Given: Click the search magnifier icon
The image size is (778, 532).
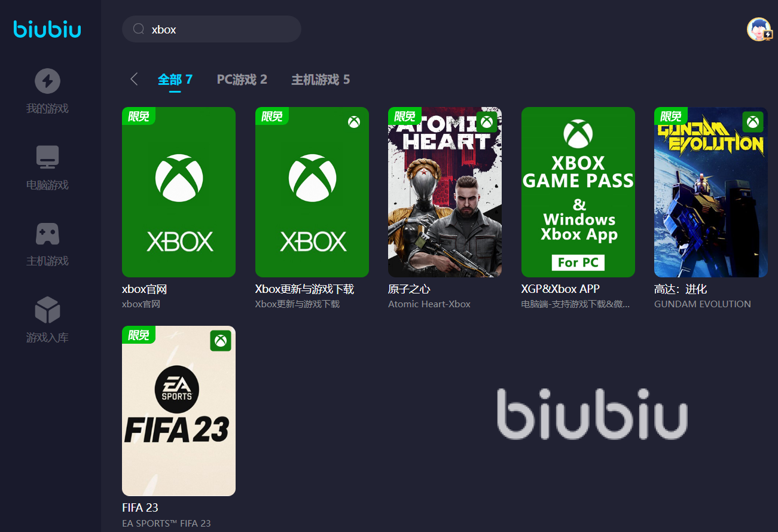Looking at the screenshot, I should [x=139, y=29].
